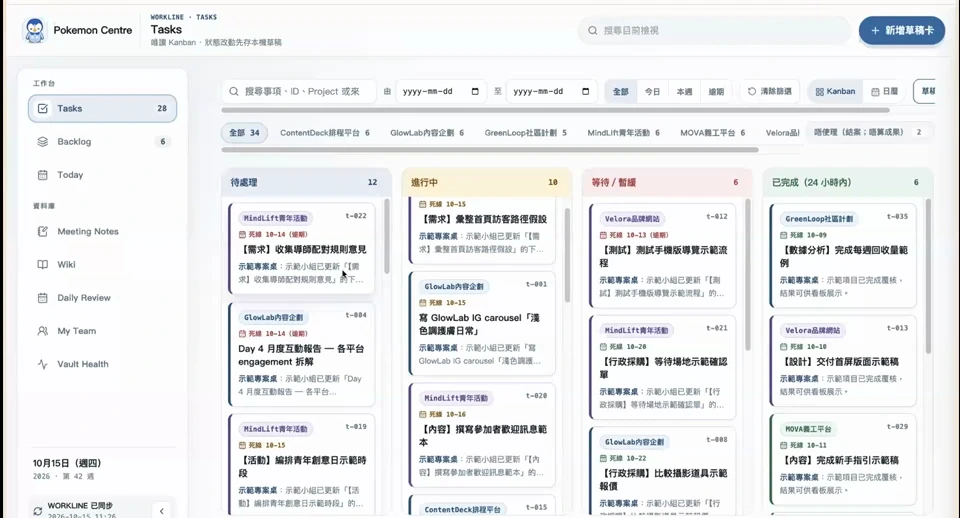The height and width of the screenshot is (518, 960).
Task: Click the WORKLINE sync refresh icon
Action: point(38,511)
